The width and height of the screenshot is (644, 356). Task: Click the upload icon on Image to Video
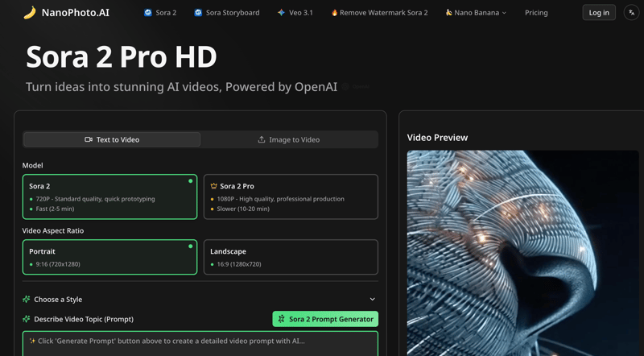point(261,140)
